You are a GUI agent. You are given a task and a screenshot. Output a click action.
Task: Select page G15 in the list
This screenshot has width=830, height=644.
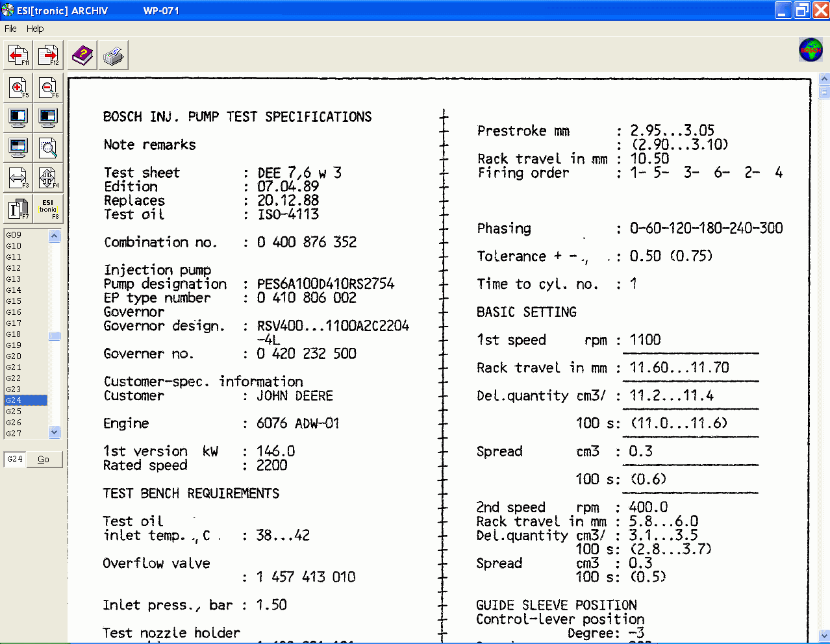point(26,301)
